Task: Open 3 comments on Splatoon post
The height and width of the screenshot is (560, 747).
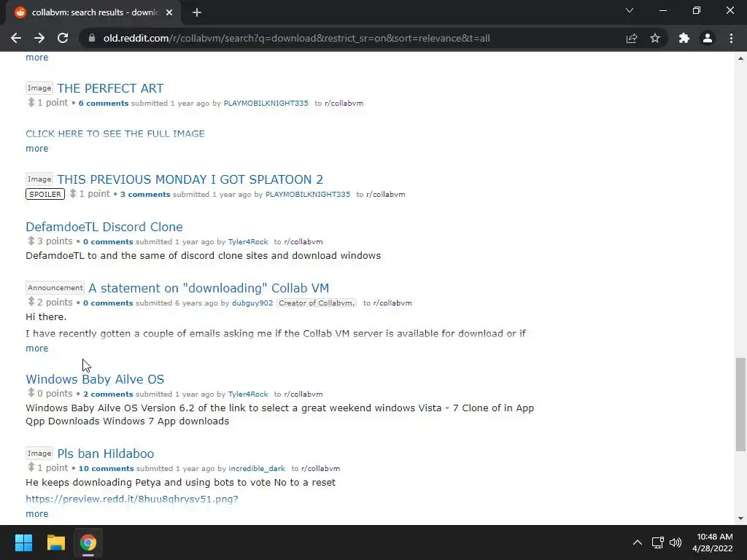Action: point(145,194)
